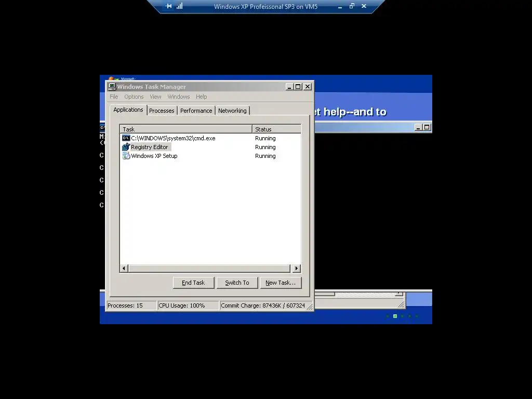Click the VM title Windows XP Profeissonal SP3
The width and height of the screenshot is (532, 399).
(265, 6)
